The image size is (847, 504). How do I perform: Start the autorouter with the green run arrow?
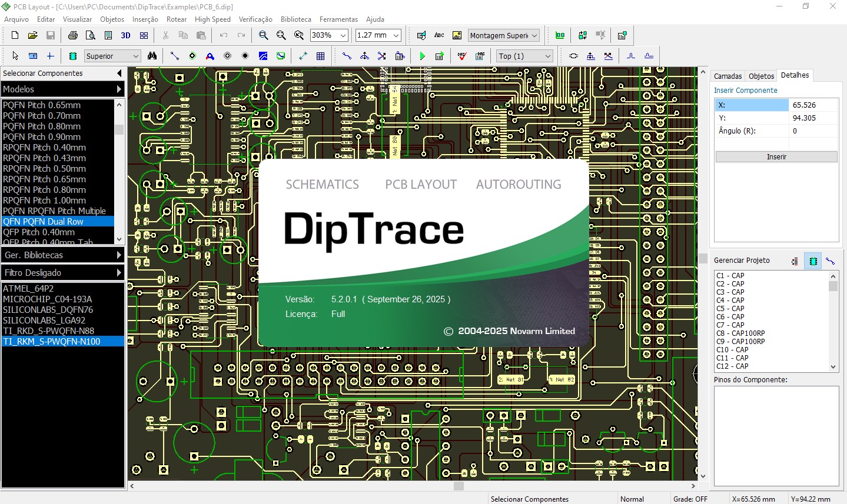(x=423, y=56)
